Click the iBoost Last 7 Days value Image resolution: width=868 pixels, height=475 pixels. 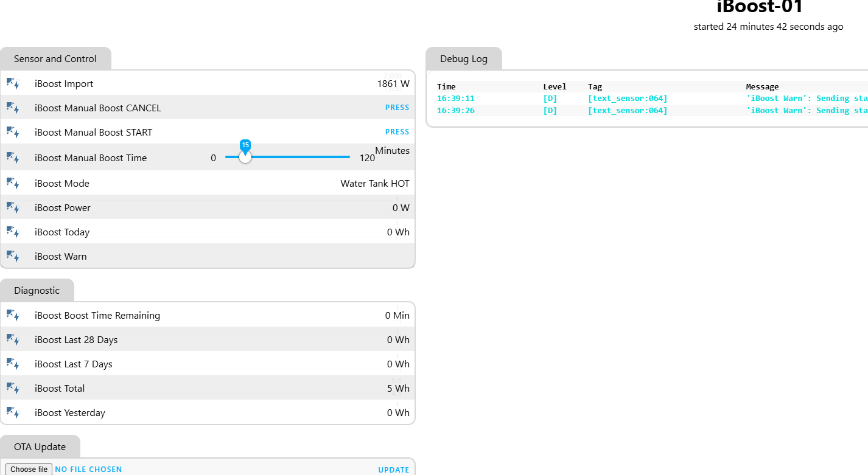pyautogui.click(x=398, y=364)
